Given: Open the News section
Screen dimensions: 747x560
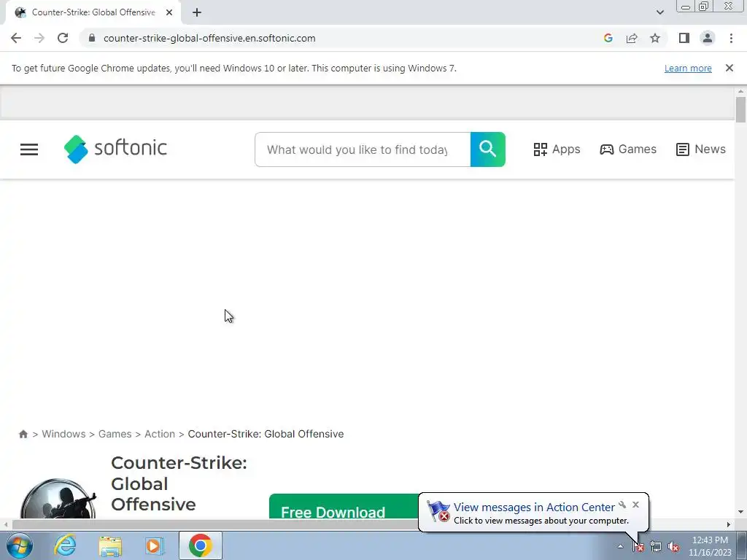Looking at the screenshot, I should [701, 149].
